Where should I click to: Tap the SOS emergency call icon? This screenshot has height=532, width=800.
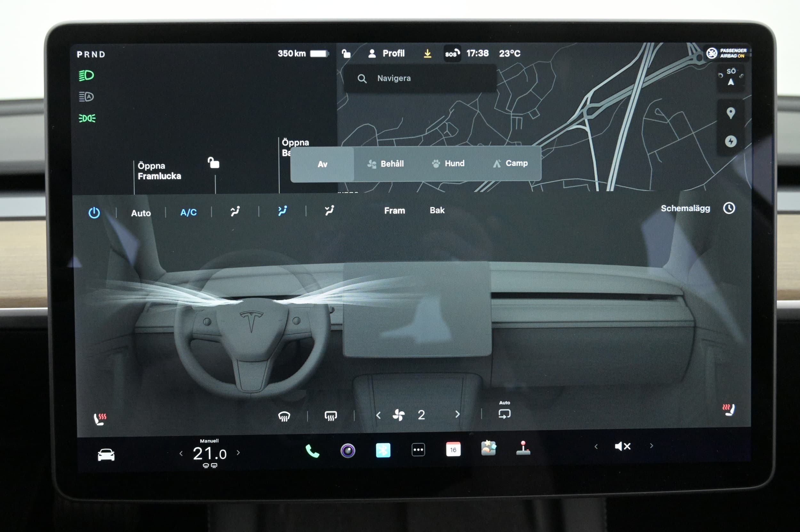452,53
